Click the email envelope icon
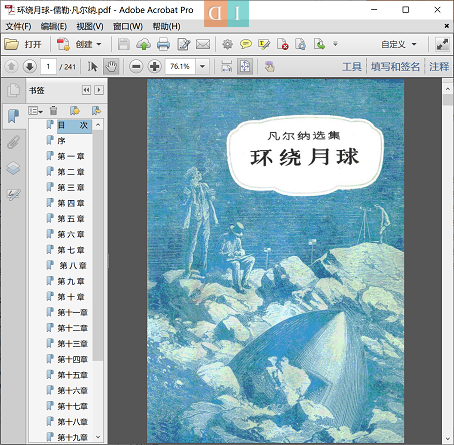Viewport: 454px width, 445px height. 203,44
